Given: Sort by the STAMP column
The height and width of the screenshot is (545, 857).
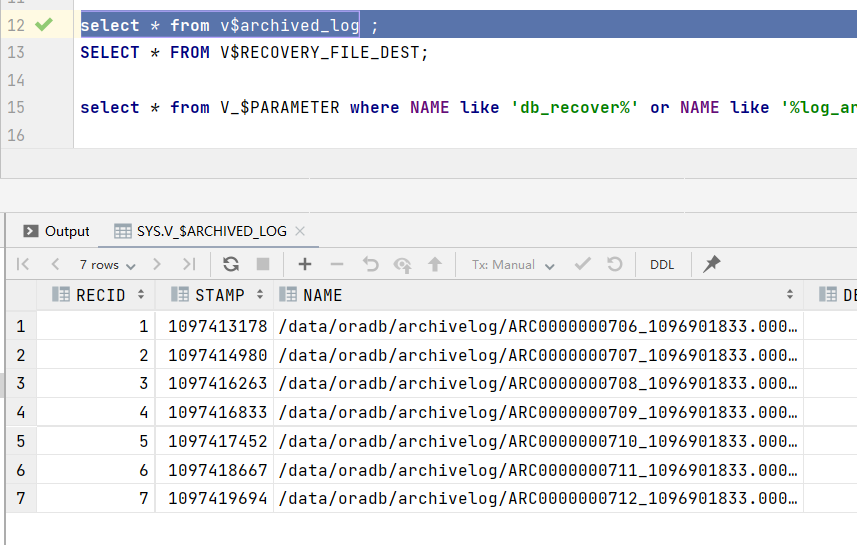Looking at the screenshot, I should [x=260, y=295].
